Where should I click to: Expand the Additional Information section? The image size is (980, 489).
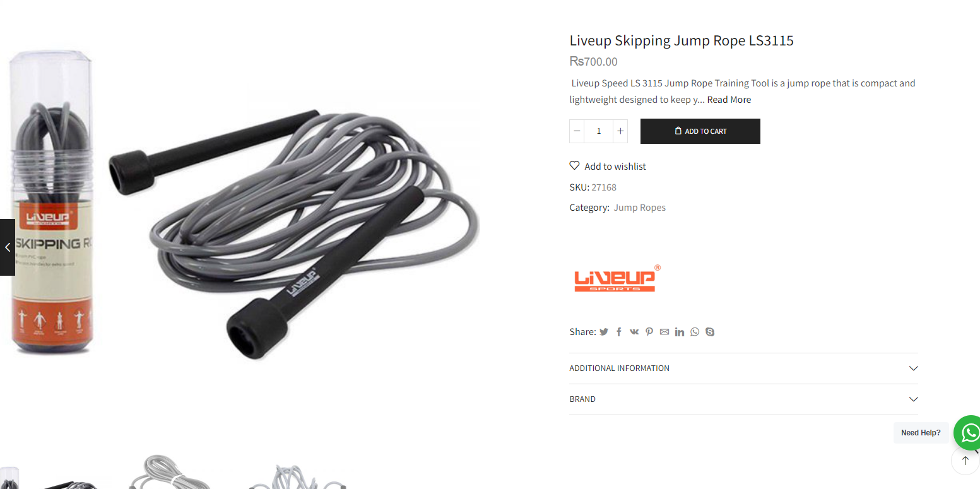click(x=743, y=368)
